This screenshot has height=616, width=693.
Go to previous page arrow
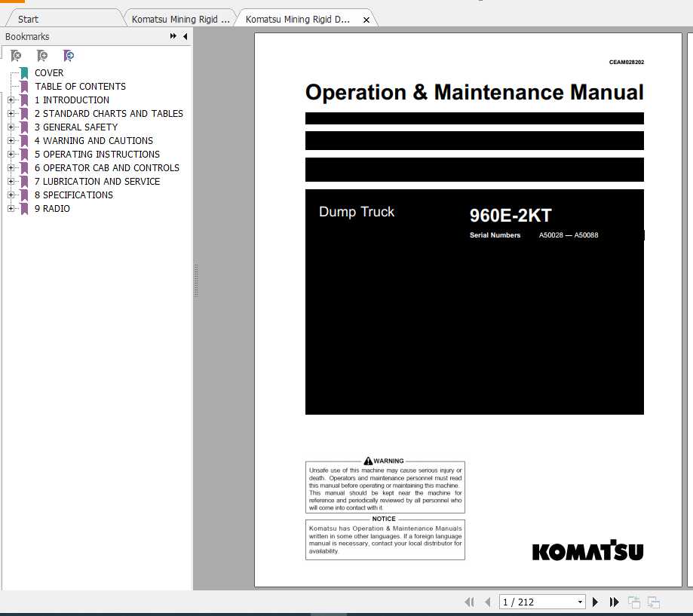click(x=488, y=602)
